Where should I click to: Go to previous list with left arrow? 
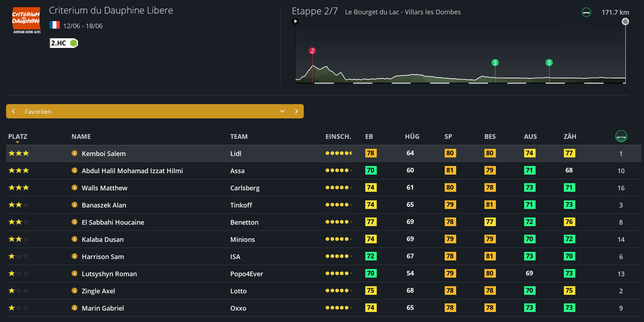14,111
